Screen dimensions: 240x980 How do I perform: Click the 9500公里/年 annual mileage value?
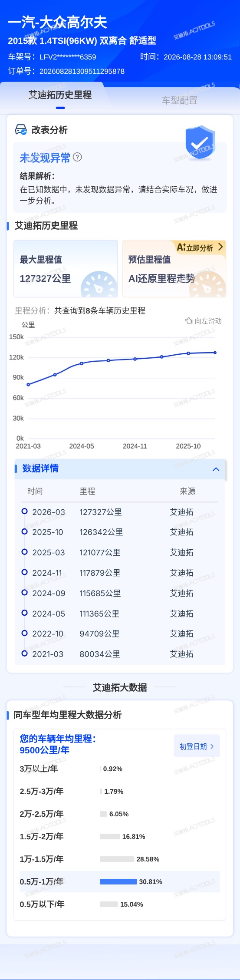(x=44, y=750)
